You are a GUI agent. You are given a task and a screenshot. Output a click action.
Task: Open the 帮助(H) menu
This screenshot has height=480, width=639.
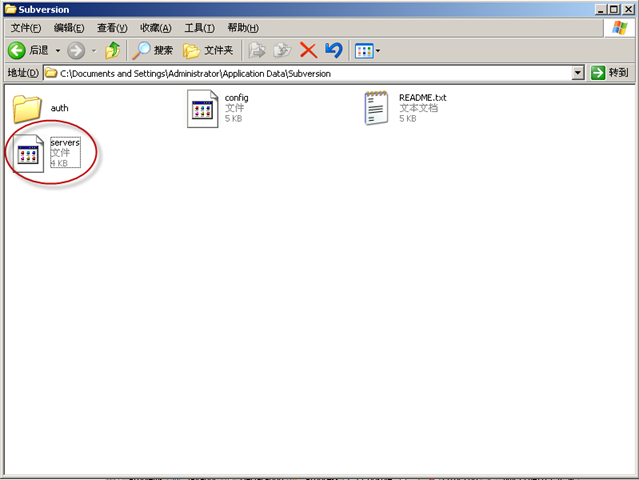pos(243,28)
